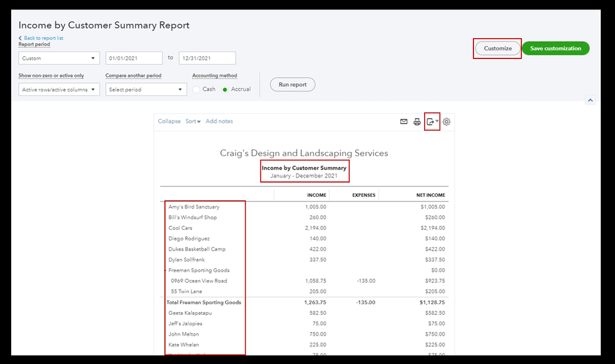The height and width of the screenshot is (364, 615).
Task: Open the Select period comparison dropdown
Action: click(x=146, y=89)
